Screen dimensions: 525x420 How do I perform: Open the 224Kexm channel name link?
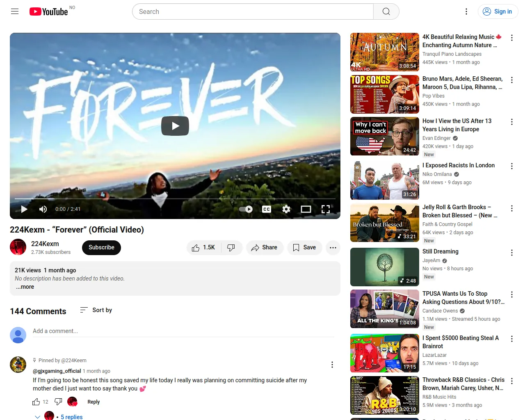(x=45, y=244)
